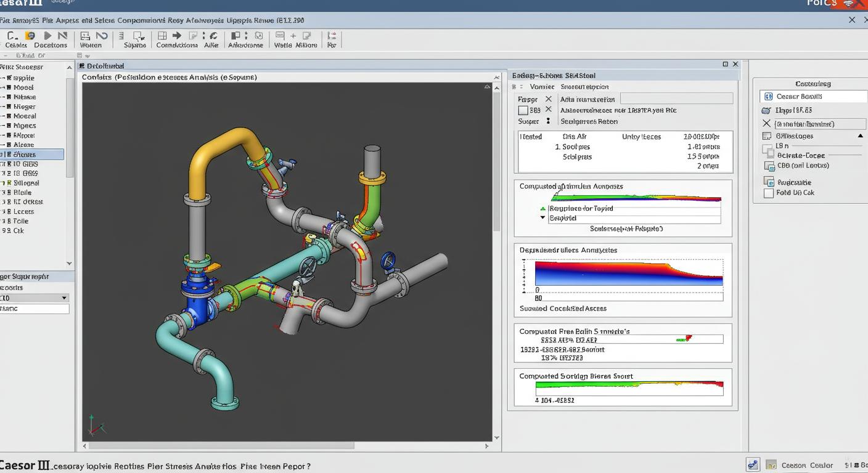The width and height of the screenshot is (868, 473).
Task: Click the rectangle icon above Vistia
Action: pyautogui.click(x=280, y=36)
